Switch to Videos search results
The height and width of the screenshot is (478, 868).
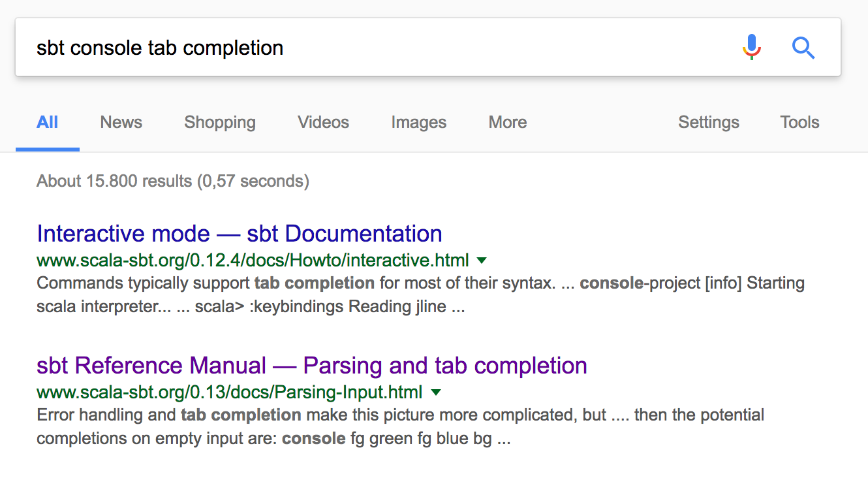[323, 122]
